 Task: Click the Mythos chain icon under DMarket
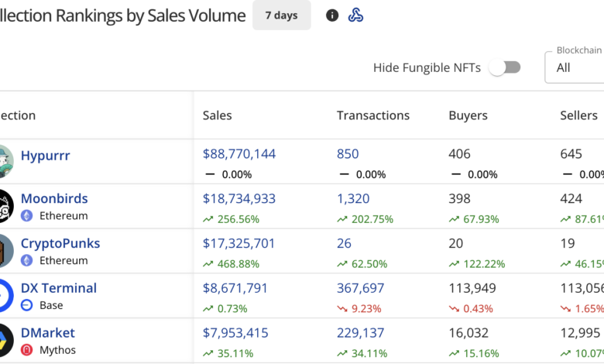[x=27, y=350]
